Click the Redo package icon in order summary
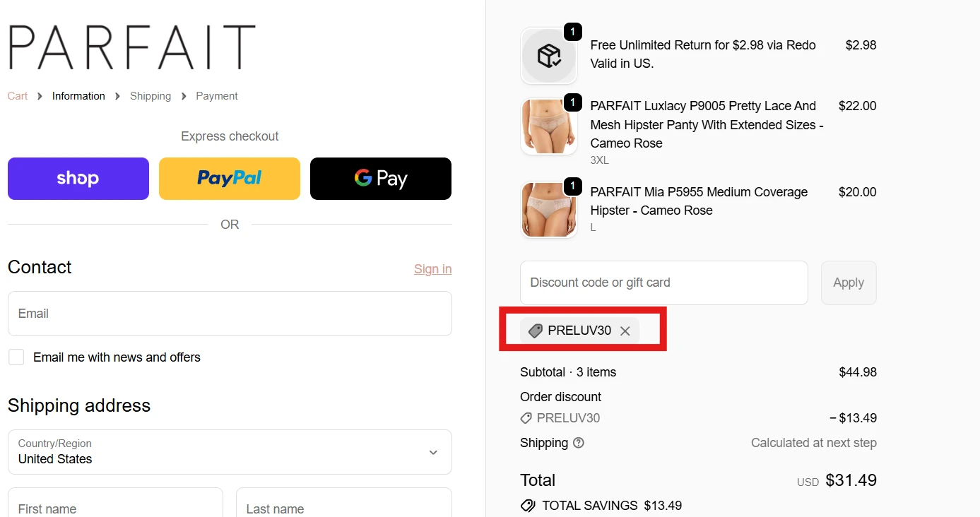The width and height of the screenshot is (980, 517). [549, 54]
